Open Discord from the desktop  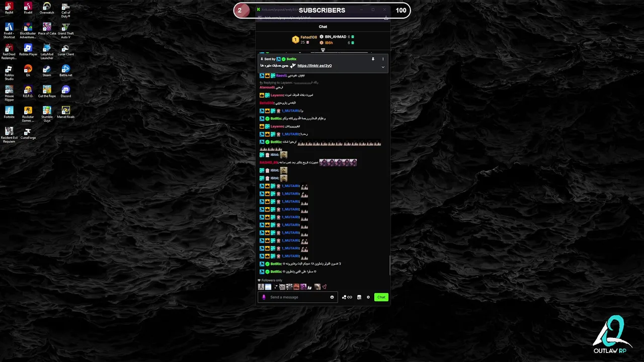click(x=65, y=92)
